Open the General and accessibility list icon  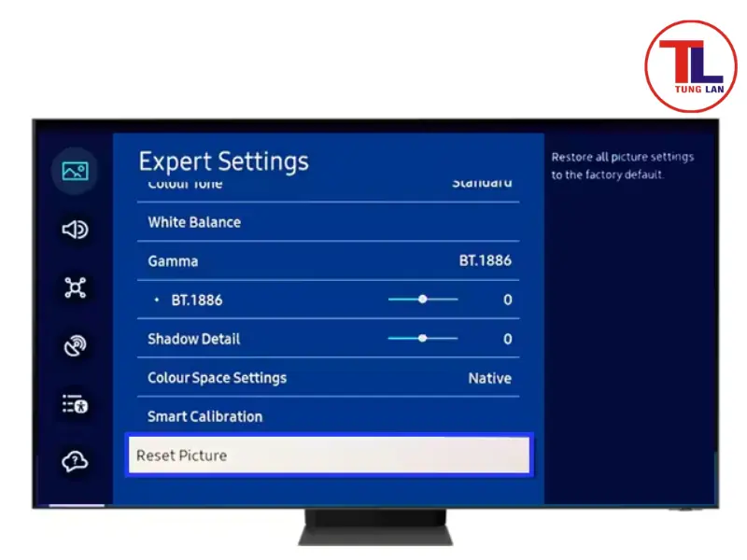click(x=75, y=404)
